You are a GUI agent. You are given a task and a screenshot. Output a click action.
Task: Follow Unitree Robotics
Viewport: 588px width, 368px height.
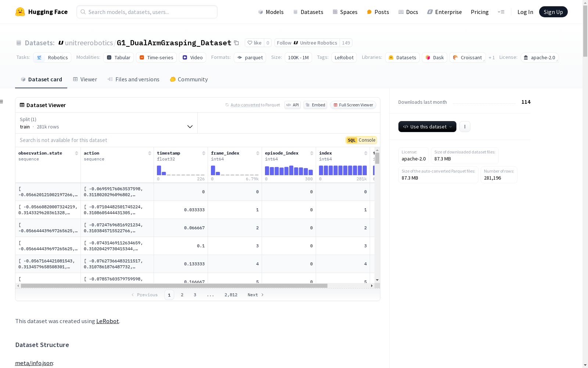pos(307,43)
